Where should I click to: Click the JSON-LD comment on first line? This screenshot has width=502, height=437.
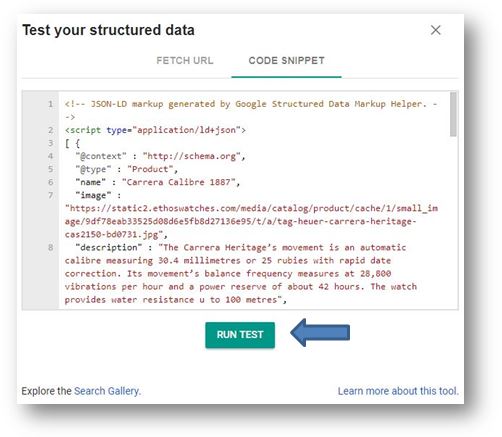[x=251, y=110]
